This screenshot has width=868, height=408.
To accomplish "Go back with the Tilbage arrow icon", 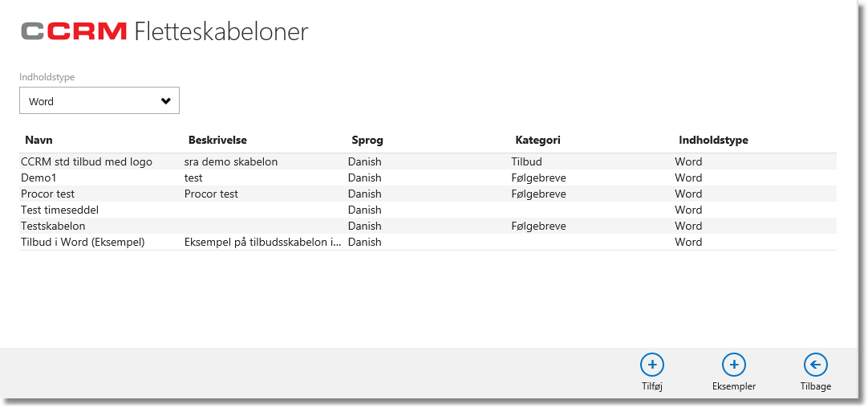I will tap(815, 365).
